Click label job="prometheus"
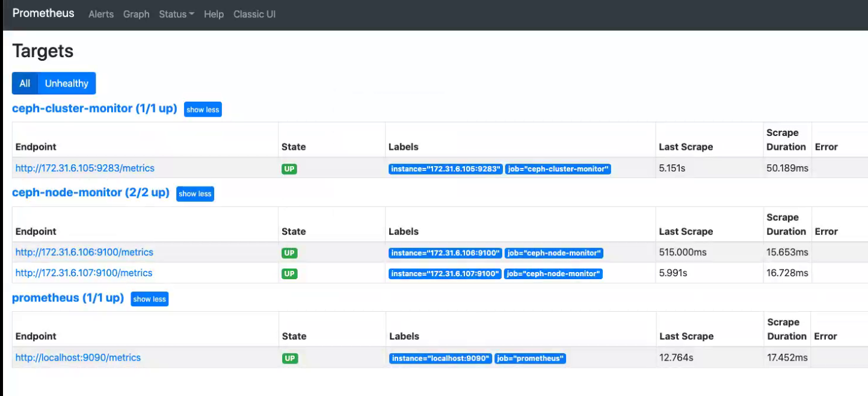The width and height of the screenshot is (868, 396). coord(531,359)
